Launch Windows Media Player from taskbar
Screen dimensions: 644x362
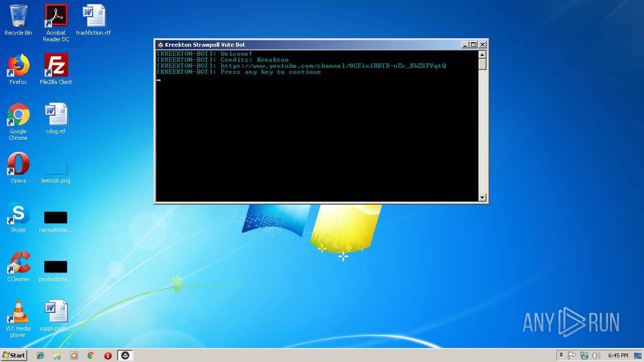(74, 355)
